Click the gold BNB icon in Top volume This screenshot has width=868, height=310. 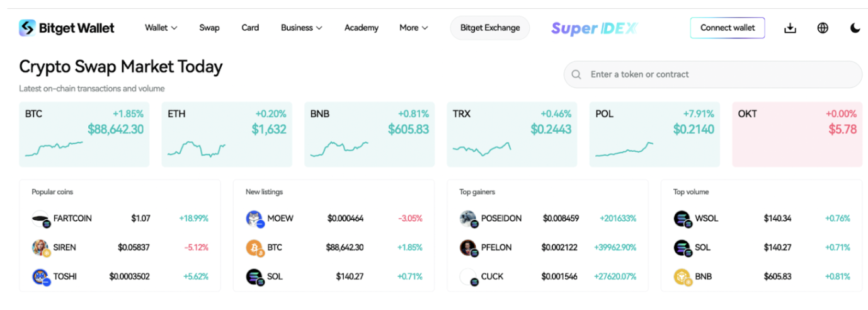(x=682, y=276)
